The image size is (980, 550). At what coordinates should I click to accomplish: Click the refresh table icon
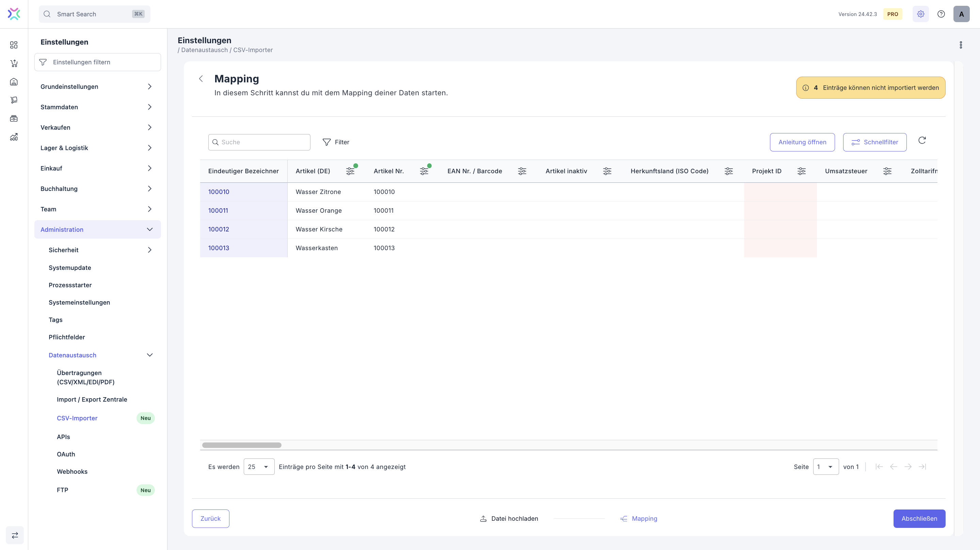922,141
